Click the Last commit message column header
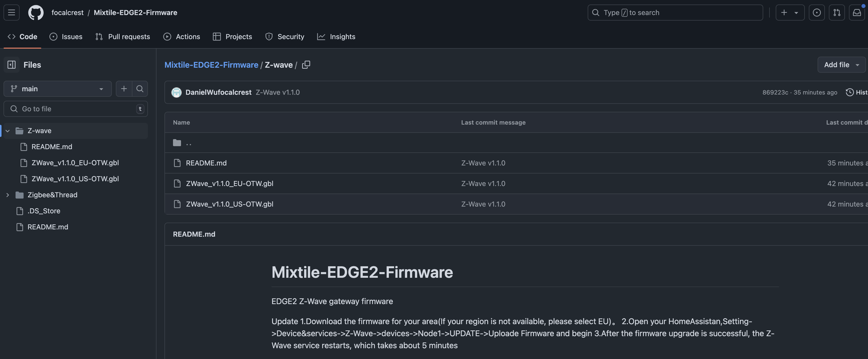This screenshot has height=359, width=868. [493, 123]
